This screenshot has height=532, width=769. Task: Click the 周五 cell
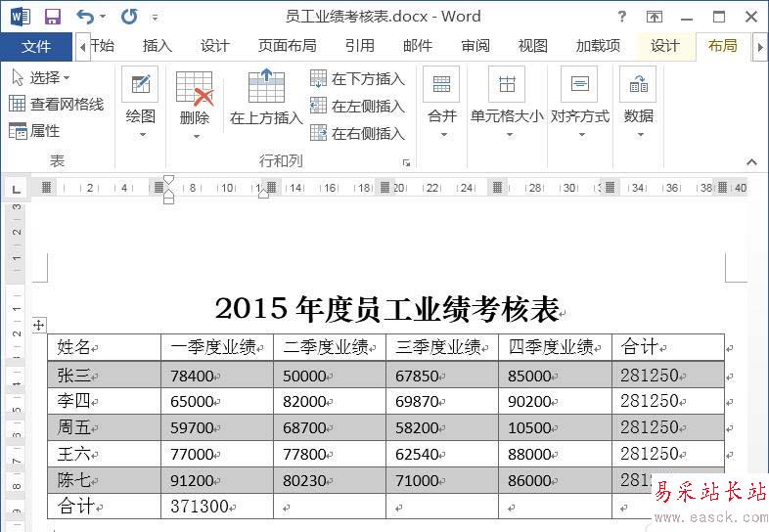(104, 427)
